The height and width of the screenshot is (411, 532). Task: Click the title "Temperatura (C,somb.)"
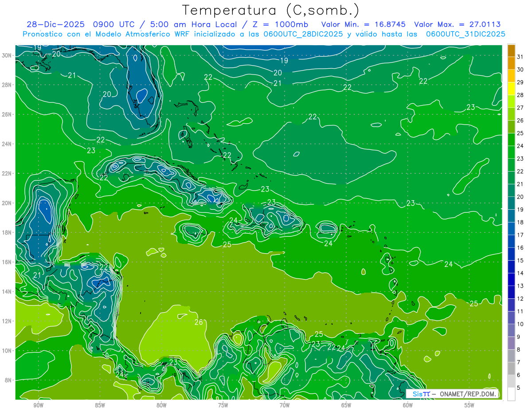pyautogui.click(x=270, y=10)
